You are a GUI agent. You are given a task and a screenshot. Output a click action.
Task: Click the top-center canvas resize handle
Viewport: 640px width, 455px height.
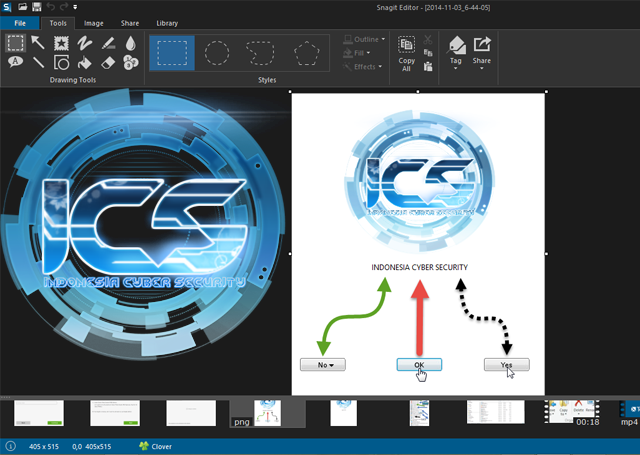(x=418, y=91)
